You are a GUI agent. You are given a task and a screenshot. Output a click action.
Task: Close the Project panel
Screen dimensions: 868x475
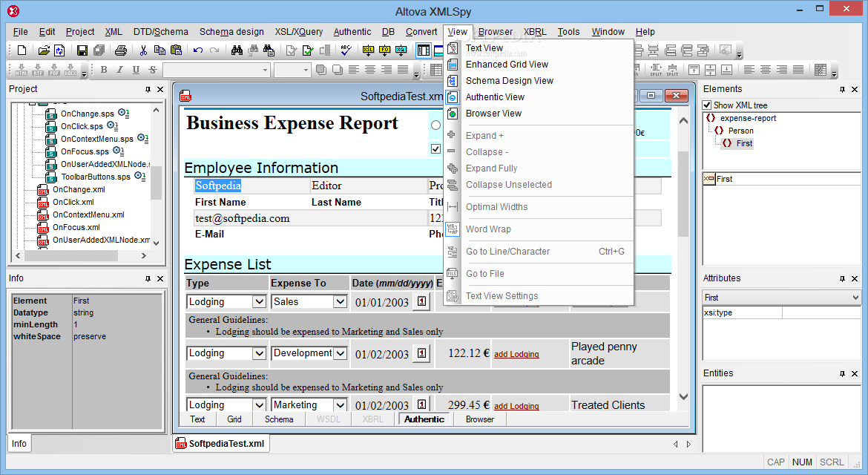click(x=160, y=89)
